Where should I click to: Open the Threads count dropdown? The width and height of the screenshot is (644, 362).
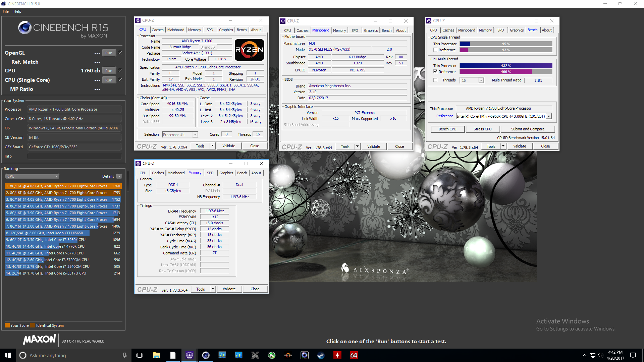[472, 80]
